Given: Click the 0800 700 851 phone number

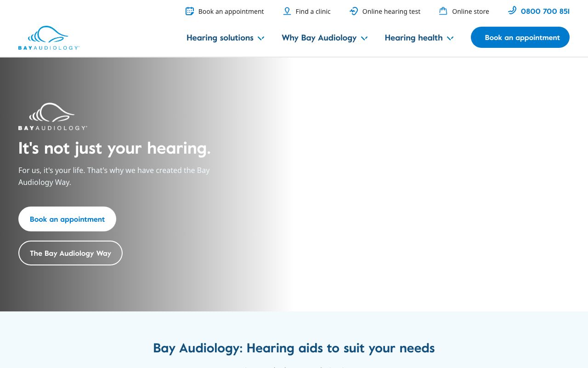Looking at the screenshot, I should (x=545, y=11).
